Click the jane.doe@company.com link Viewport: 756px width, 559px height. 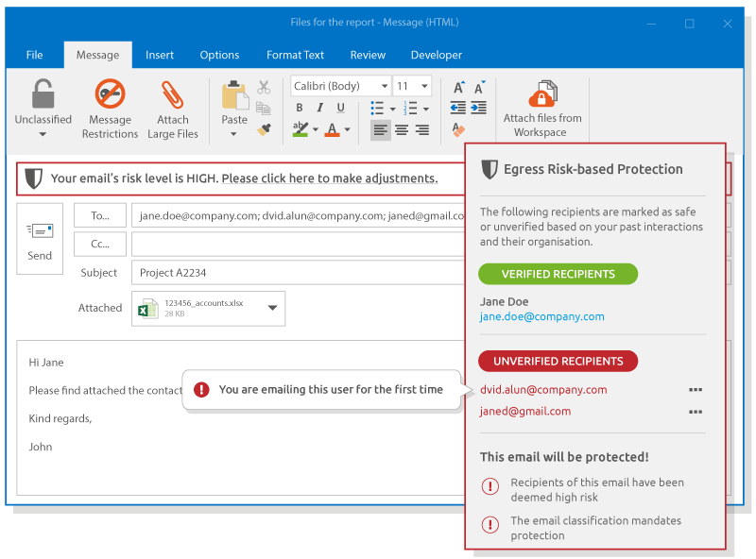541,316
